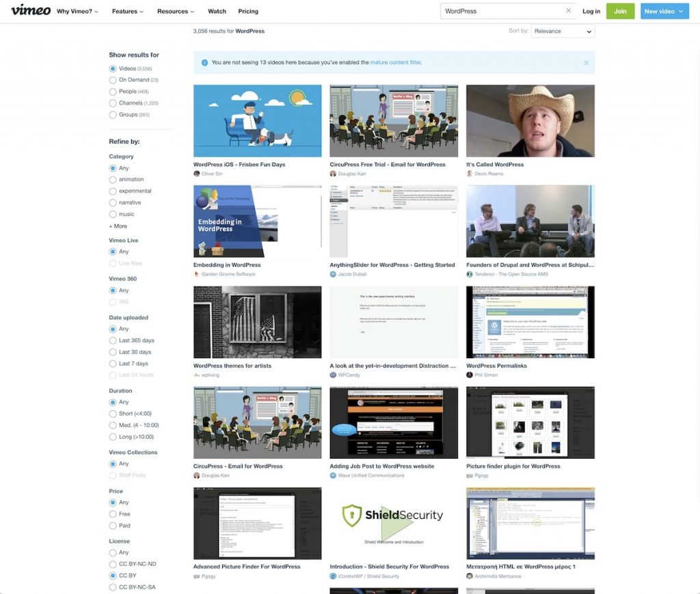This screenshot has height=594, width=700.
Task: Open Adding Job Post to WordPress thumbnail
Action: click(x=394, y=422)
